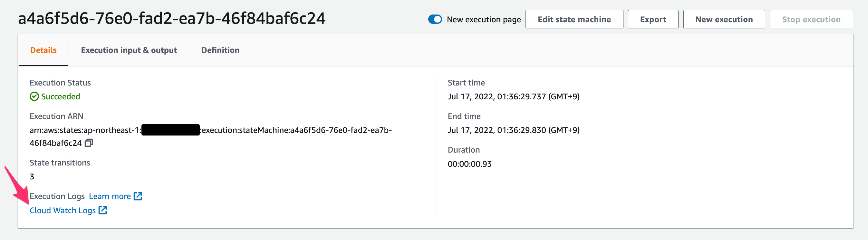Click the green Succeeded checkmark icon
868x240 pixels.
pos(34,96)
